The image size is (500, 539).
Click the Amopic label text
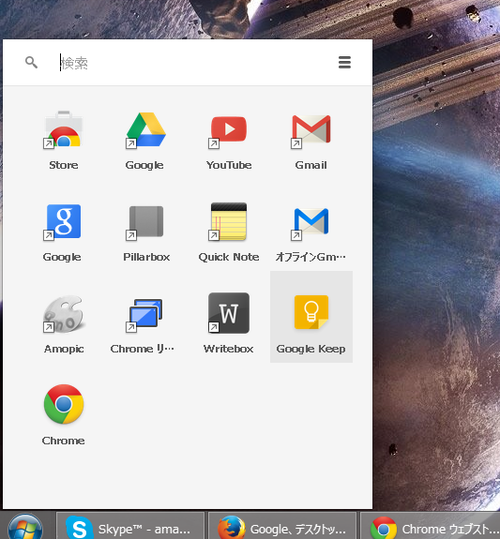tap(64, 349)
